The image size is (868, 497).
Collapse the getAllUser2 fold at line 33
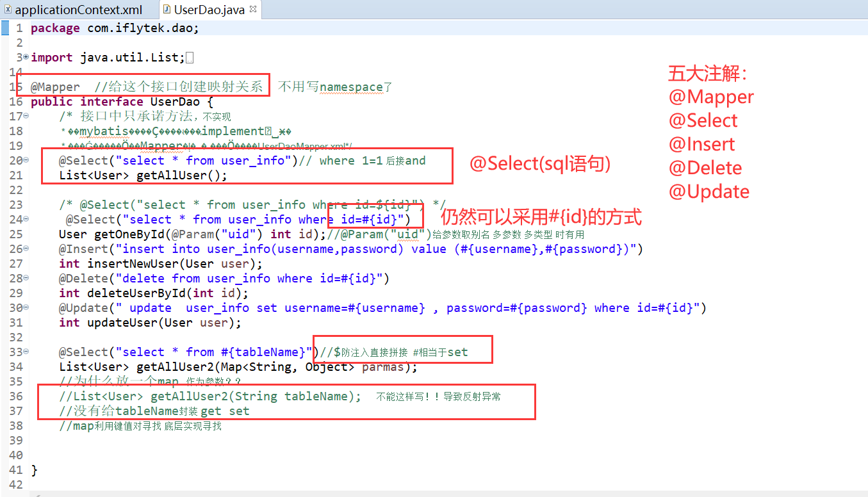coord(26,352)
